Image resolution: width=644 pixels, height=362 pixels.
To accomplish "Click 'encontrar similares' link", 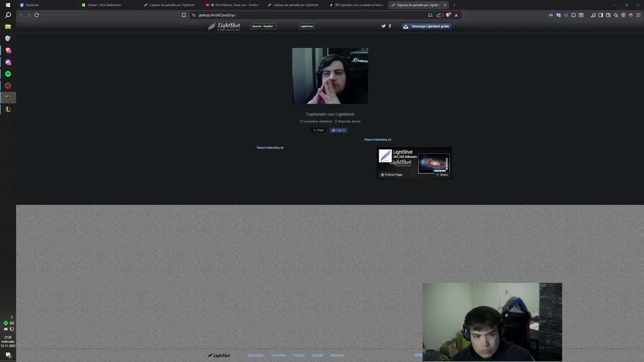I will coord(316,121).
